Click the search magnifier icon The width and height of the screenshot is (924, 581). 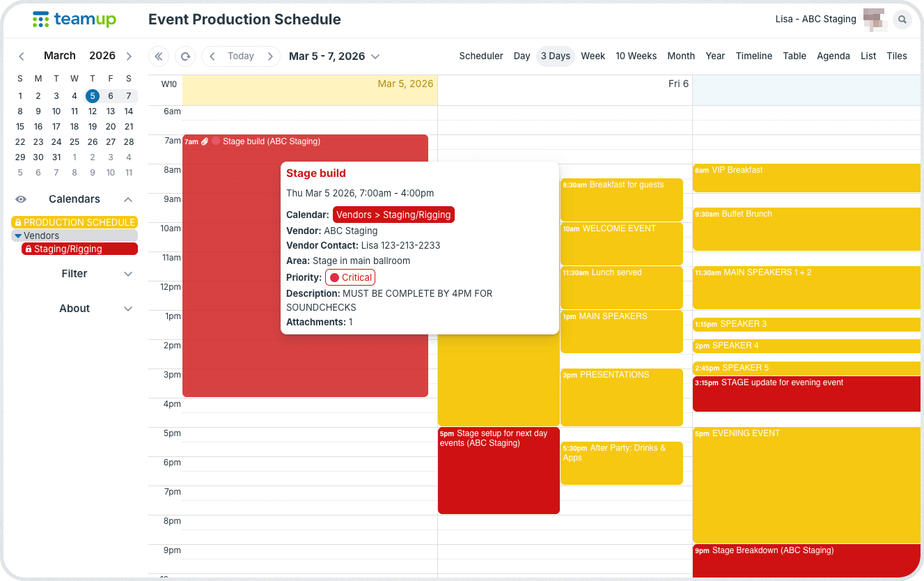(x=902, y=20)
